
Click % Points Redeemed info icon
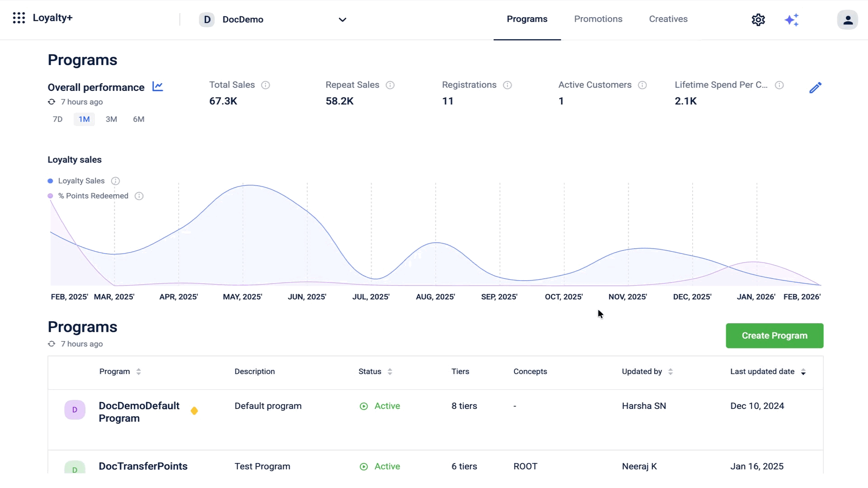(x=139, y=196)
